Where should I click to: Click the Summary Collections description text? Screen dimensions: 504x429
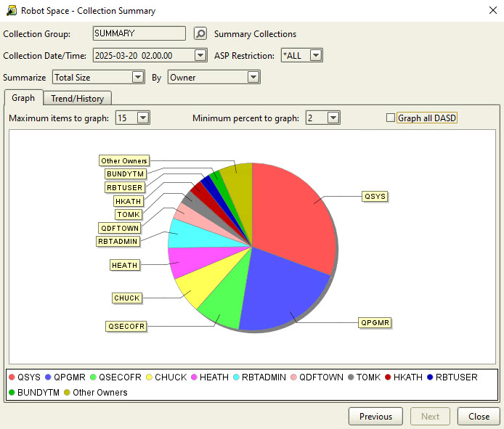pos(255,33)
